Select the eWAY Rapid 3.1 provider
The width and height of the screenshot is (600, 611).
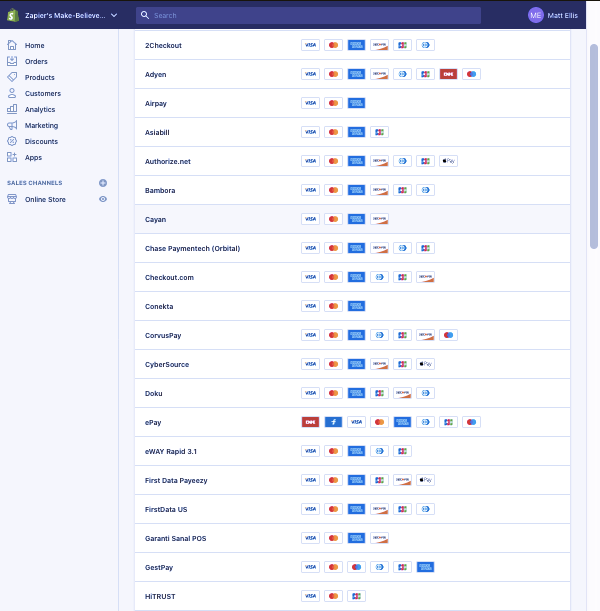click(x=352, y=451)
